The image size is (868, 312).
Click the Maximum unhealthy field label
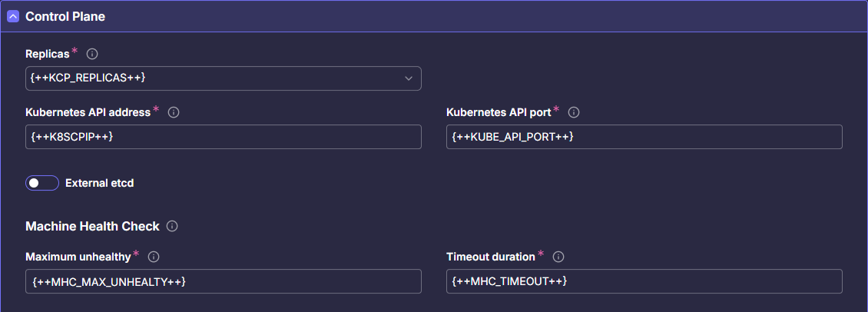coord(78,257)
